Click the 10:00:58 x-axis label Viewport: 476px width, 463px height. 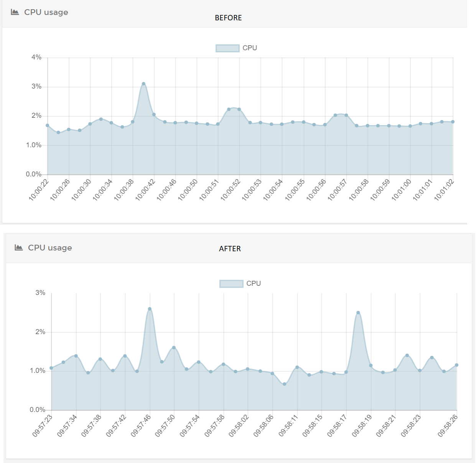[359, 189]
